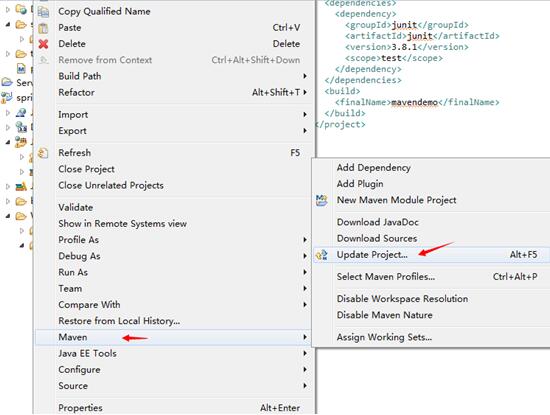550x415 pixels.
Task: Click the Copy Qualified Name icon
Action: 43,12
